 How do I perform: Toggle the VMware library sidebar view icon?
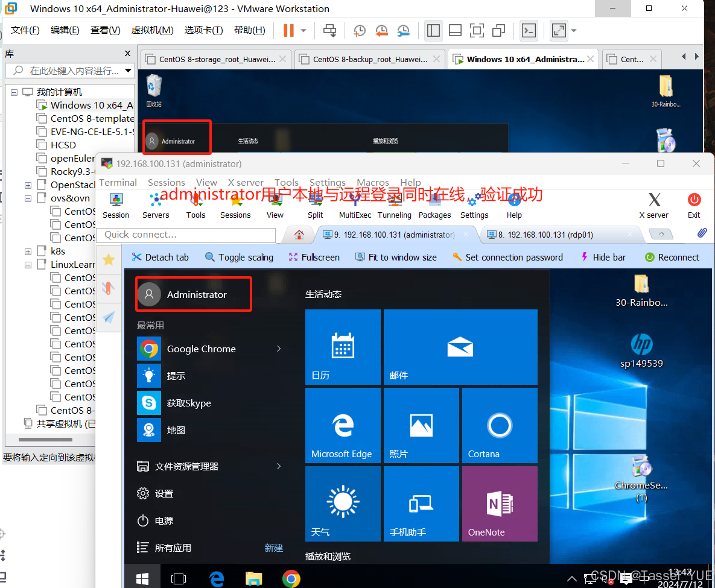tap(433, 31)
